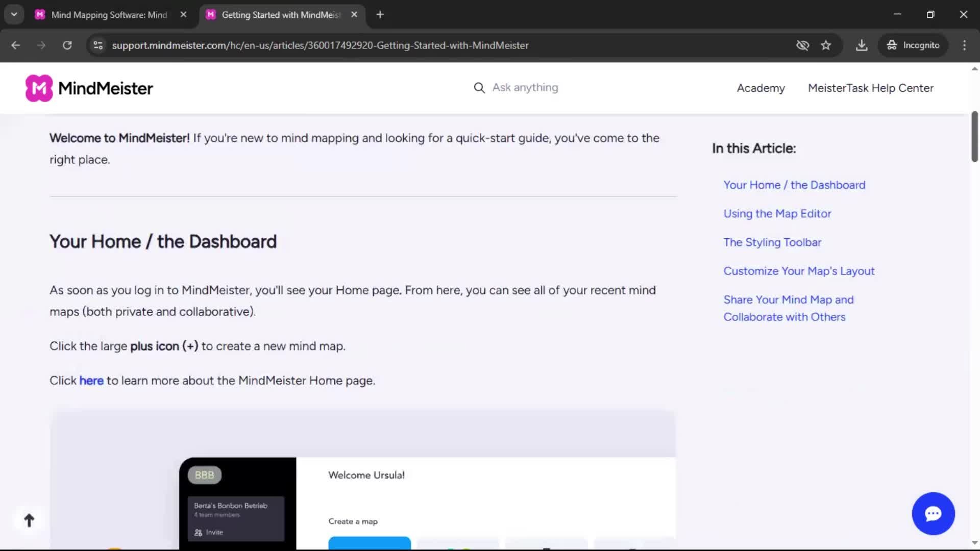Click the 'Welcome to MindMeister!' bold text
980x551 pixels.
pos(119,138)
